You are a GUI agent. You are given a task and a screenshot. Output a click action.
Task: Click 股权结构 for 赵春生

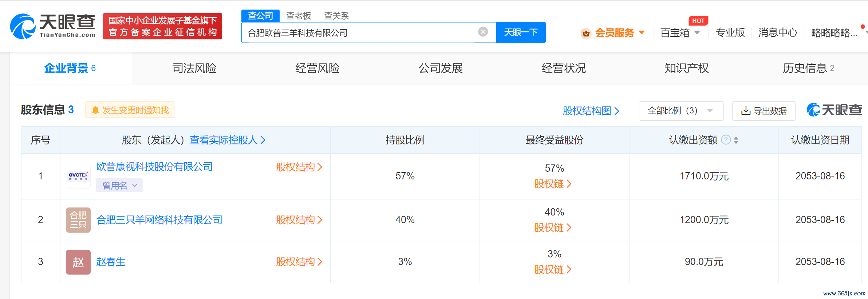tap(299, 262)
